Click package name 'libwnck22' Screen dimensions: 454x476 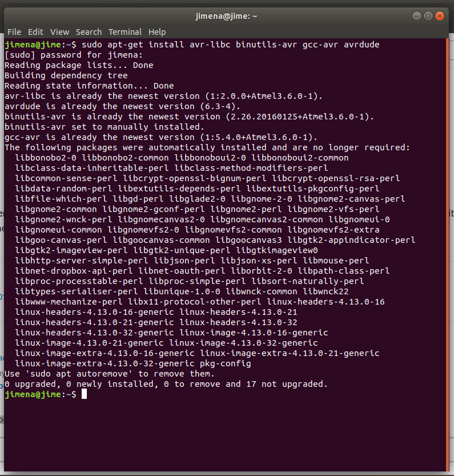pos(326,292)
